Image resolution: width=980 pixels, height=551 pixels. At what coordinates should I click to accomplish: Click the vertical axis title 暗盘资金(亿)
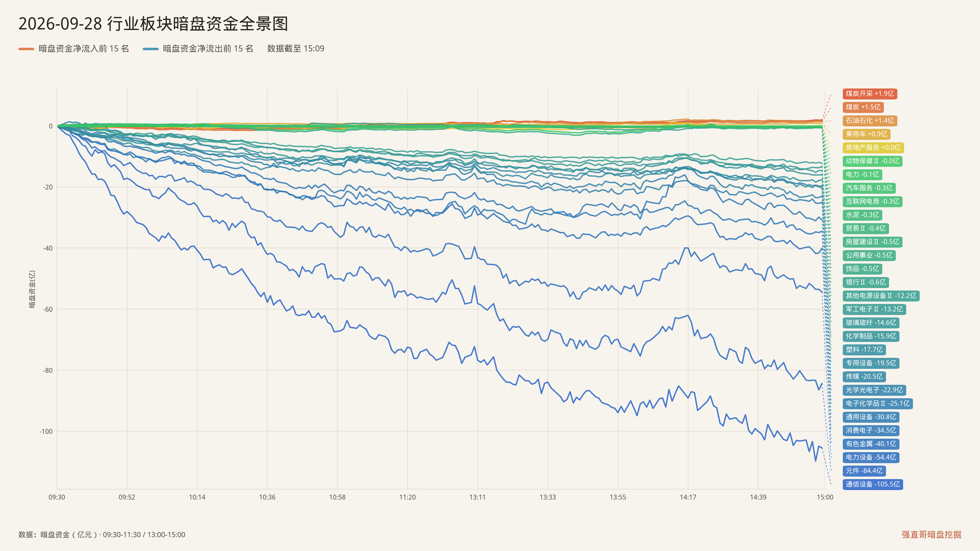pos(32,289)
